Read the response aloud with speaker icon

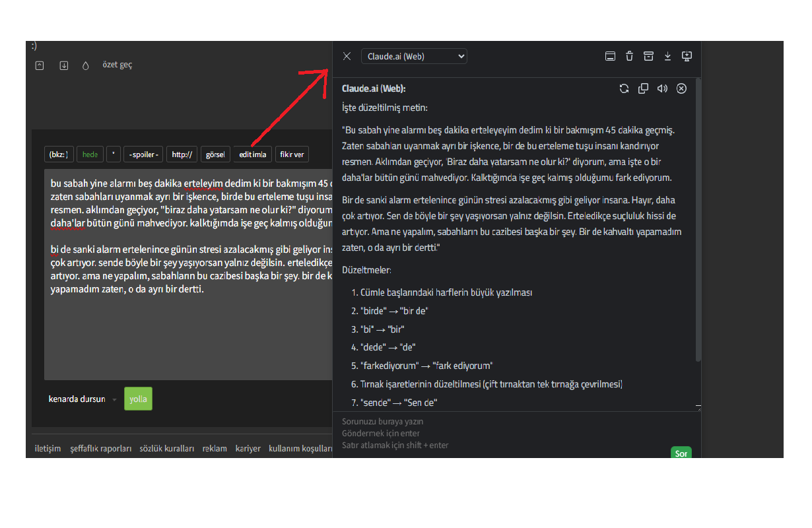click(662, 88)
